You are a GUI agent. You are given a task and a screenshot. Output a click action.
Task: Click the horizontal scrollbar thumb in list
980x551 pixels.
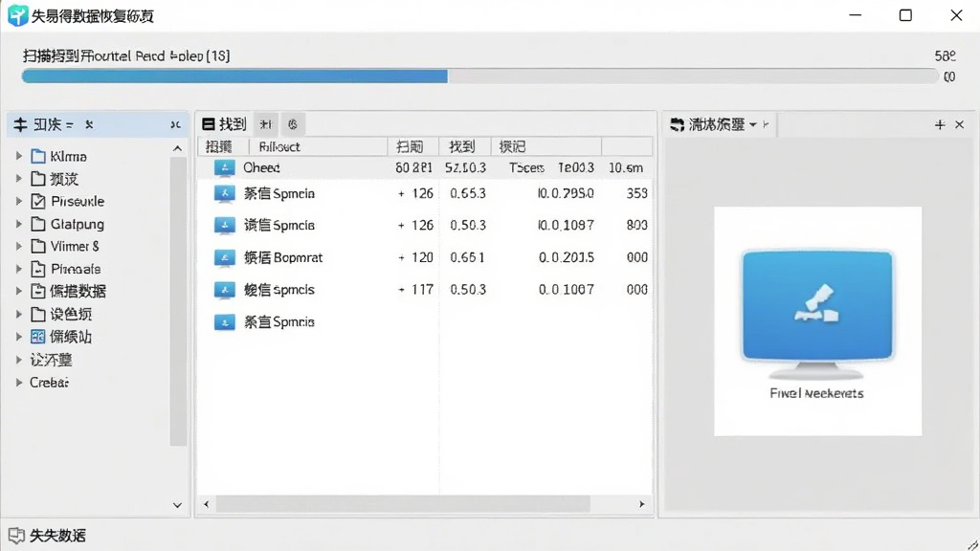point(403,504)
